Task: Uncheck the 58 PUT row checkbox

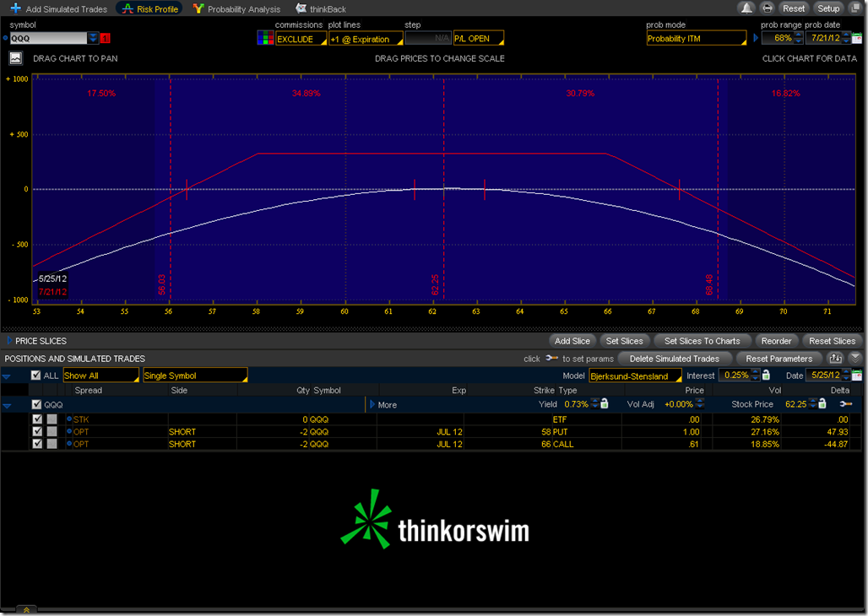Action: click(37, 431)
